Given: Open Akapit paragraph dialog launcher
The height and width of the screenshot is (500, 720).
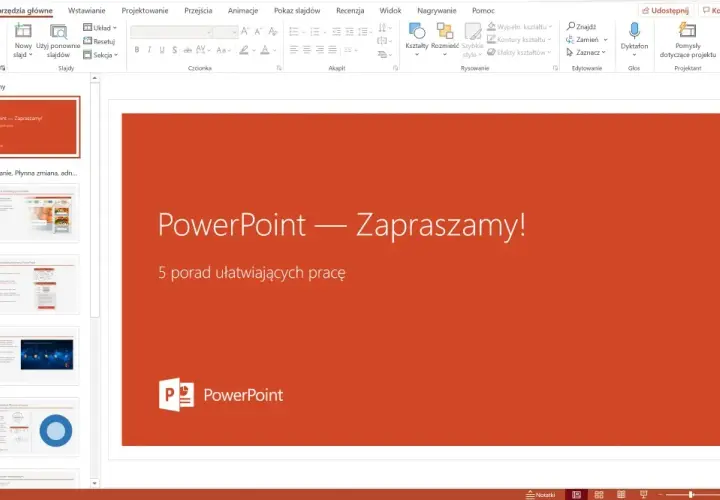Looking at the screenshot, I should 395,68.
